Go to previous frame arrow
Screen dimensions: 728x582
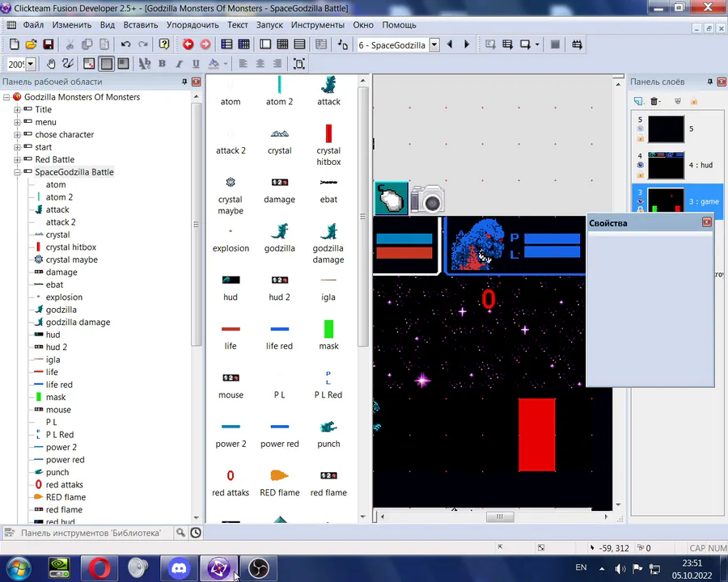coord(450,44)
